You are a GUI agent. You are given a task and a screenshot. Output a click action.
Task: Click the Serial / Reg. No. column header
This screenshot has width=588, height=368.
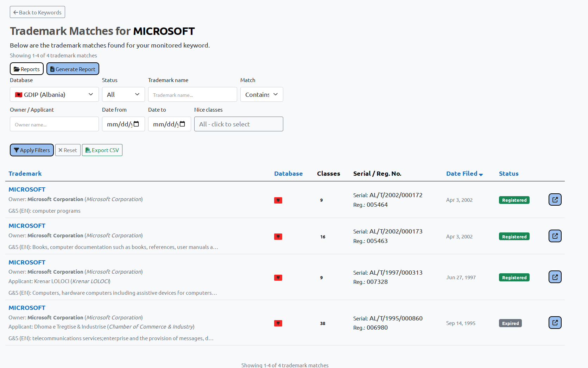coord(377,174)
